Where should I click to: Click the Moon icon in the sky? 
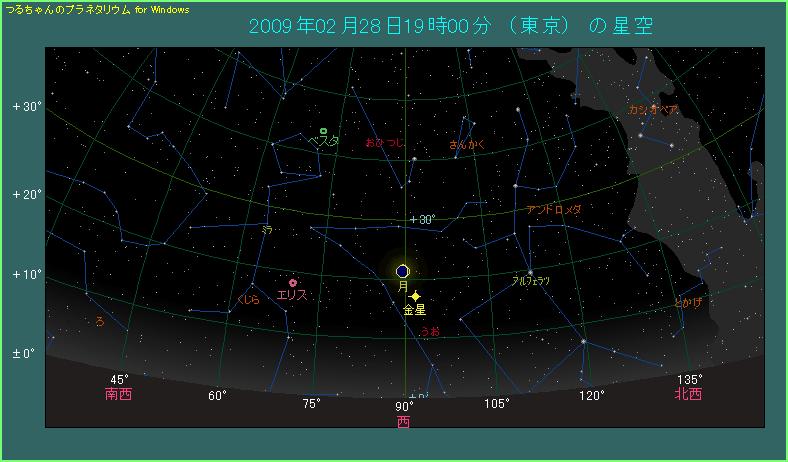[403, 271]
